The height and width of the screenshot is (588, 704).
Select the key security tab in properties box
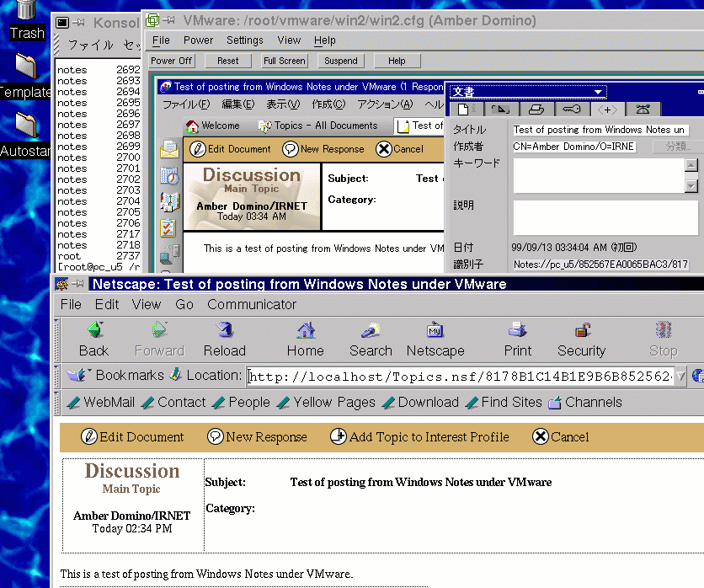[572, 110]
